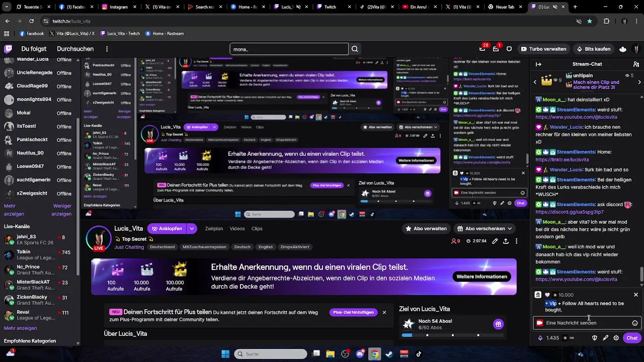Open the linktr.ee/lucisvita chat link
This screenshot has width=644, height=362.
[x=562, y=160]
